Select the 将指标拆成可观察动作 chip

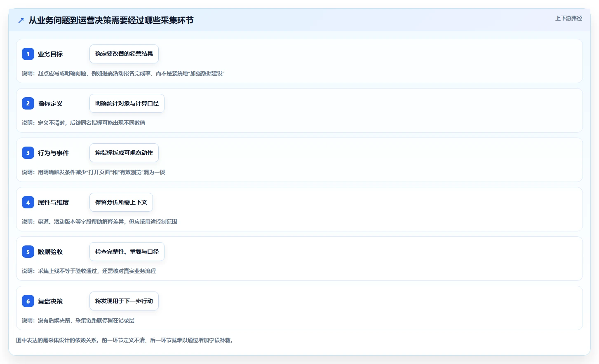[124, 153]
